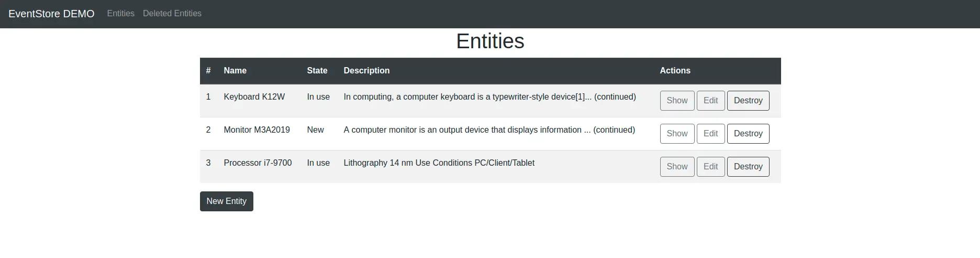Edit the Keyboard K12W entity
Image resolution: width=980 pixels, height=258 pixels.
(710, 101)
